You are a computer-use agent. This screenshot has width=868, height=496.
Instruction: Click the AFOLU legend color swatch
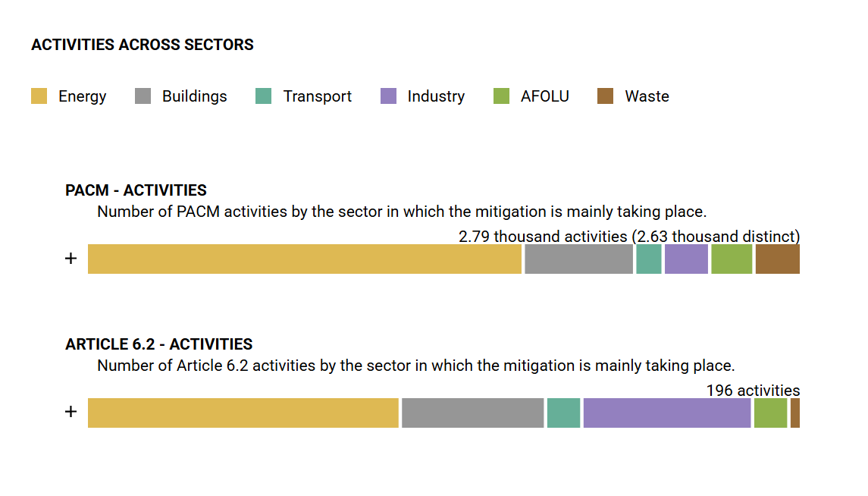tap(501, 96)
